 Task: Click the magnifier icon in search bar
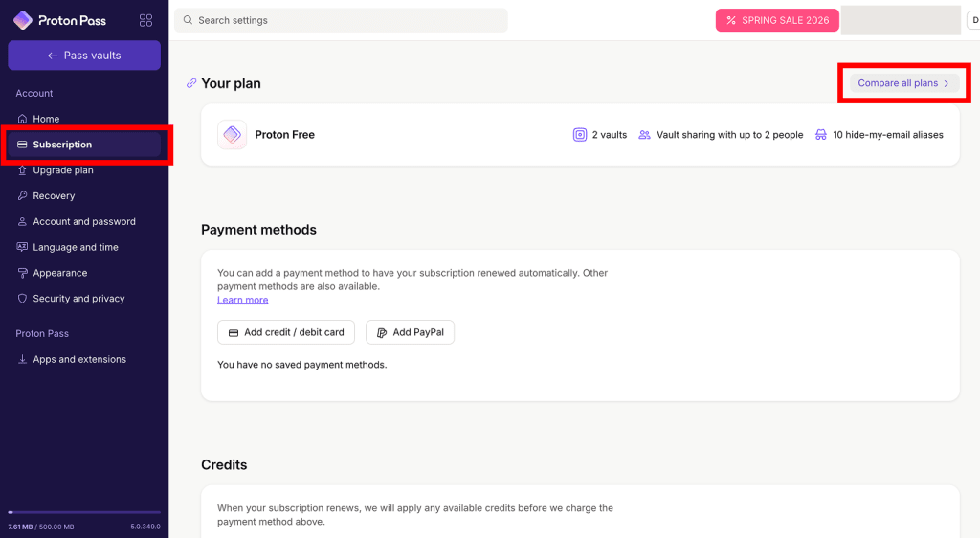[188, 20]
